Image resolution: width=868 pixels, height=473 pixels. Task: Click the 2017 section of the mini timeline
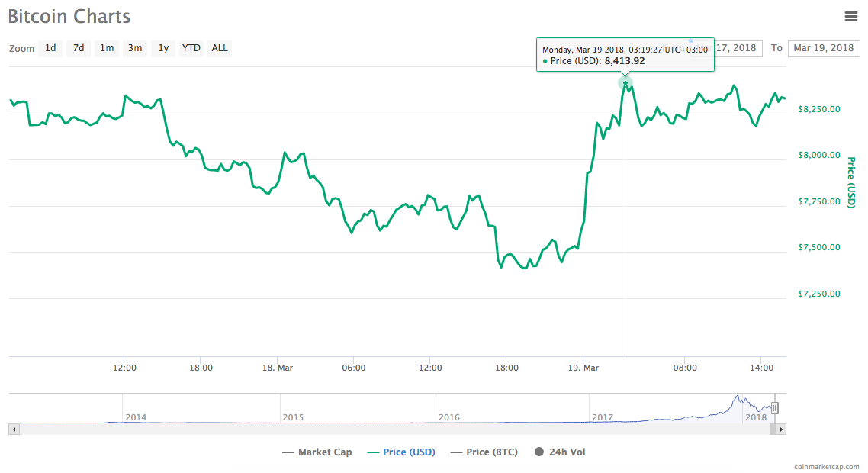(x=603, y=417)
